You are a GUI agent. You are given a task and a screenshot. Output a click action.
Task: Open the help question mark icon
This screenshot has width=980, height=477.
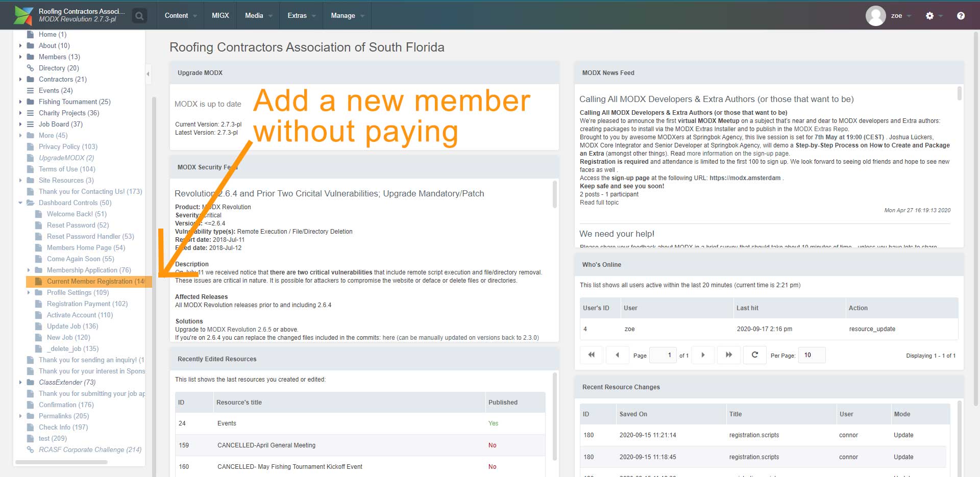pyautogui.click(x=961, y=16)
